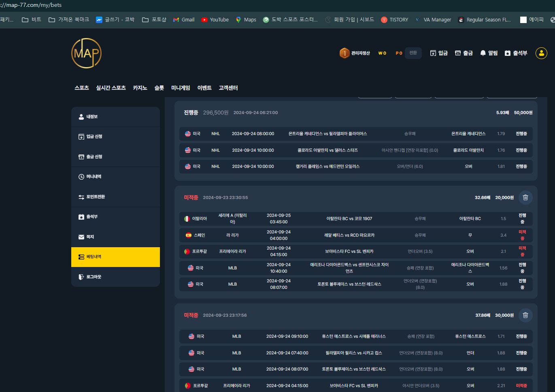Click the MAP logo

[x=86, y=53]
